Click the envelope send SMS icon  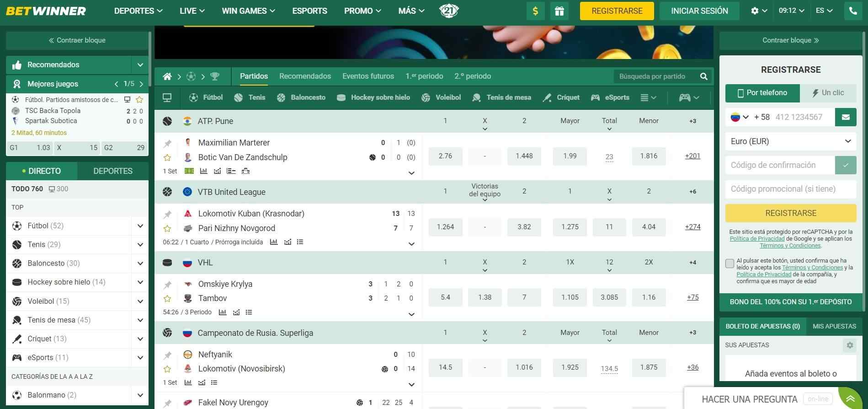(x=846, y=117)
